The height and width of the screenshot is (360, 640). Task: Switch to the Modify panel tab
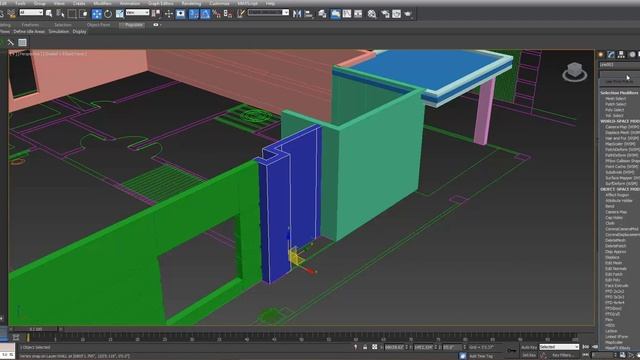[611, 54]
